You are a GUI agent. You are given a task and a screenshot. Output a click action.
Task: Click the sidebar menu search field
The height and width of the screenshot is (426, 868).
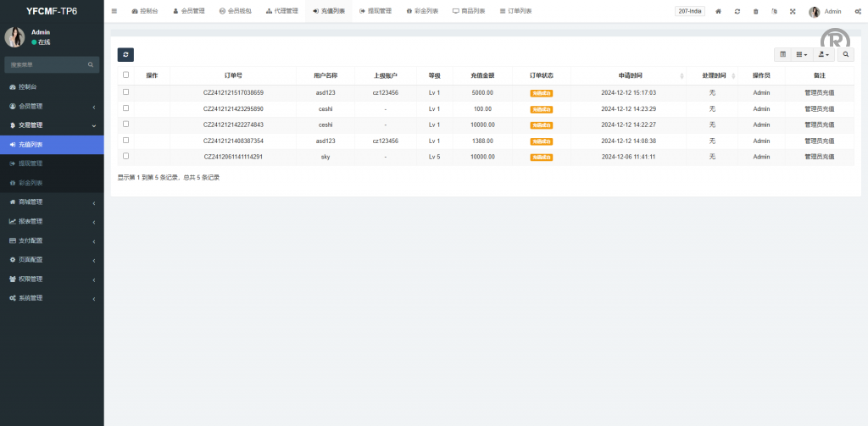point(47,64)
